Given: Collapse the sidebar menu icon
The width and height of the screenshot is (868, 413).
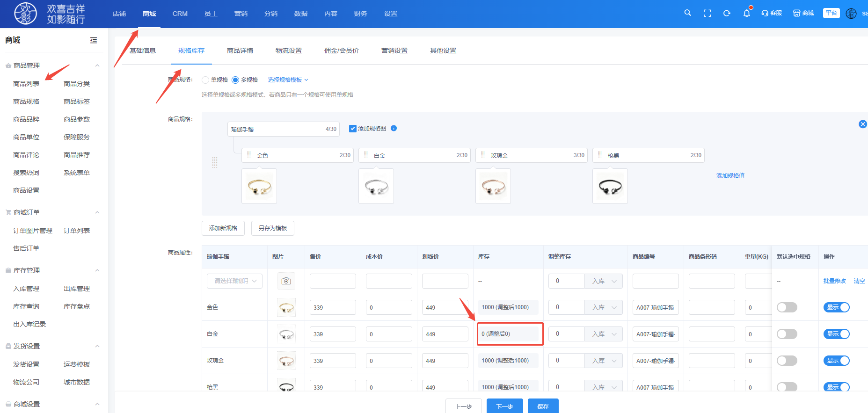Looking at the screenshot, I should click(94, 40).
